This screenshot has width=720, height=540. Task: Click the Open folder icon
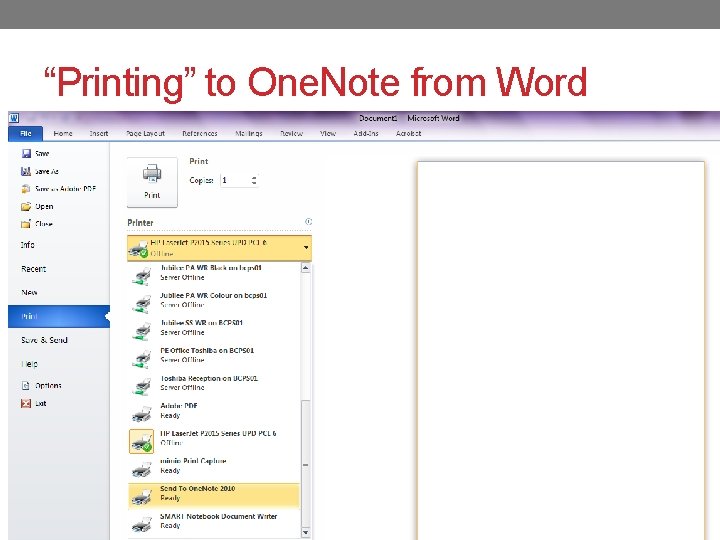click(x=26, y=206)
